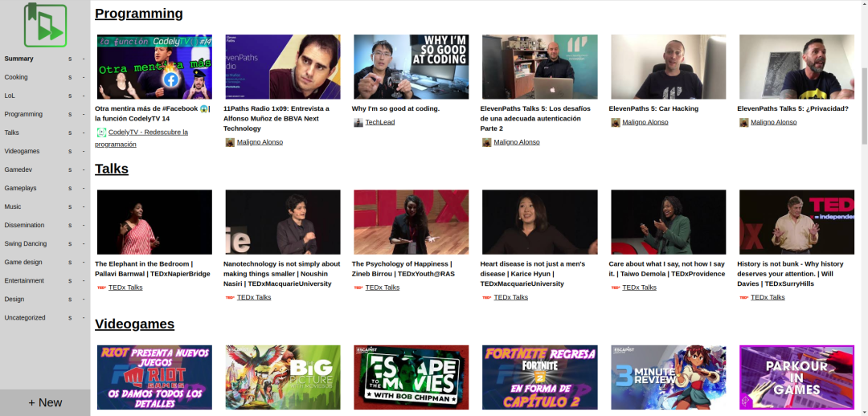Open Videogames category in the sidebar
This screenshot has height=416, width=868.
(x=23, y=151)
